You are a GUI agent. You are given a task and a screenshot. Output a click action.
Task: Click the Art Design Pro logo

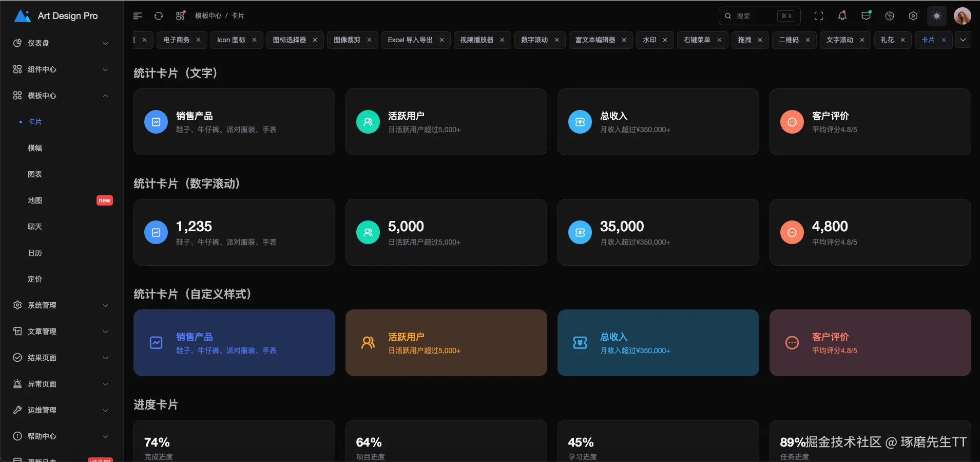click(56, 16)
